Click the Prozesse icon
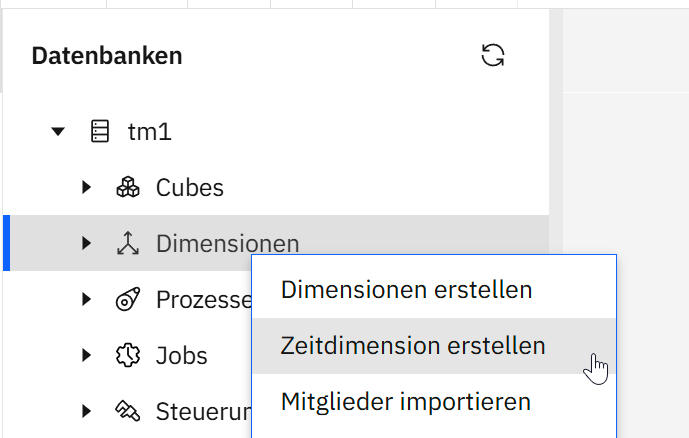Image resolution: width=689 pixels, height=438 pixels. (128, 299)
